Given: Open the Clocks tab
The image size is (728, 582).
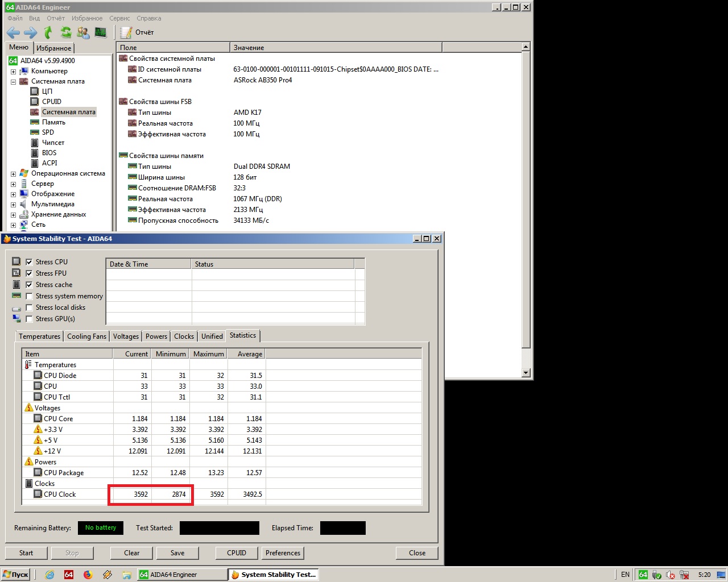Looking at the screenshot, I should click(x=184, y=336).
